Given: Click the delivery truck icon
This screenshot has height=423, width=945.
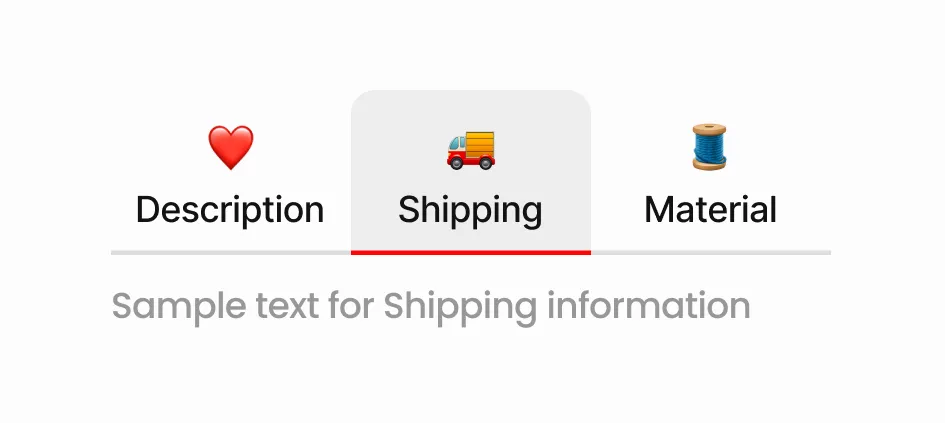Looking at the screenshot, I should [x=471, y=148].
